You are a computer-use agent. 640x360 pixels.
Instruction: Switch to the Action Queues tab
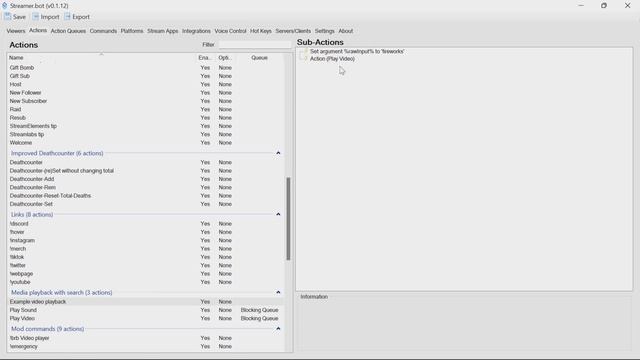[x=68, y=31]
